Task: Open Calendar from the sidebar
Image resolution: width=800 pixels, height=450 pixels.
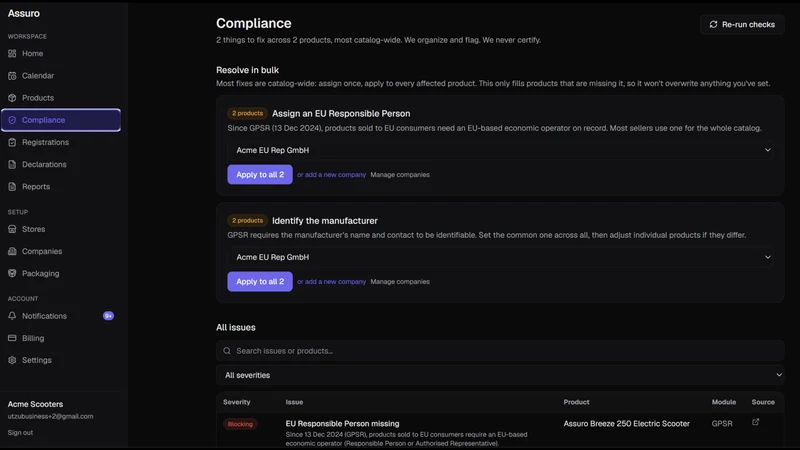Action: tap(61, 76)
